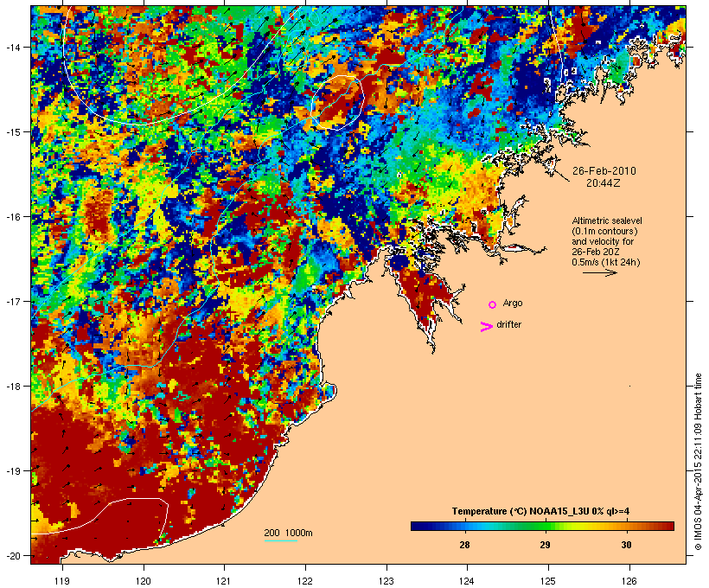Viewport: 709px width, 588px height.
Task: Click the -17 latitude axis label
Action: [12, 301]
